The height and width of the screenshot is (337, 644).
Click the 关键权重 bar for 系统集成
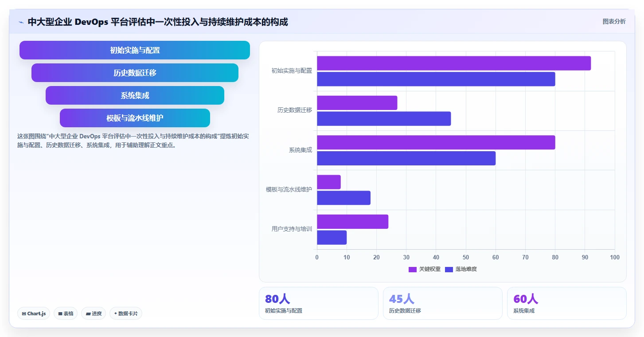[436, 142]
